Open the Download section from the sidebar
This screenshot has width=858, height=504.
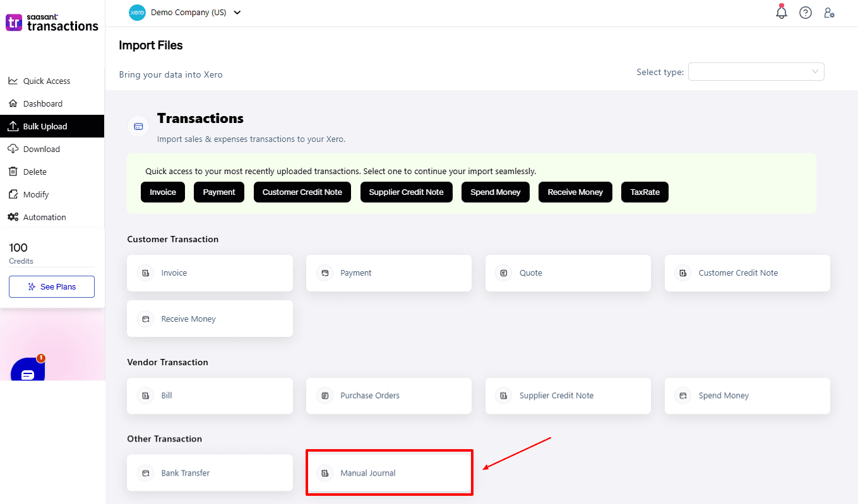[13, 148]
